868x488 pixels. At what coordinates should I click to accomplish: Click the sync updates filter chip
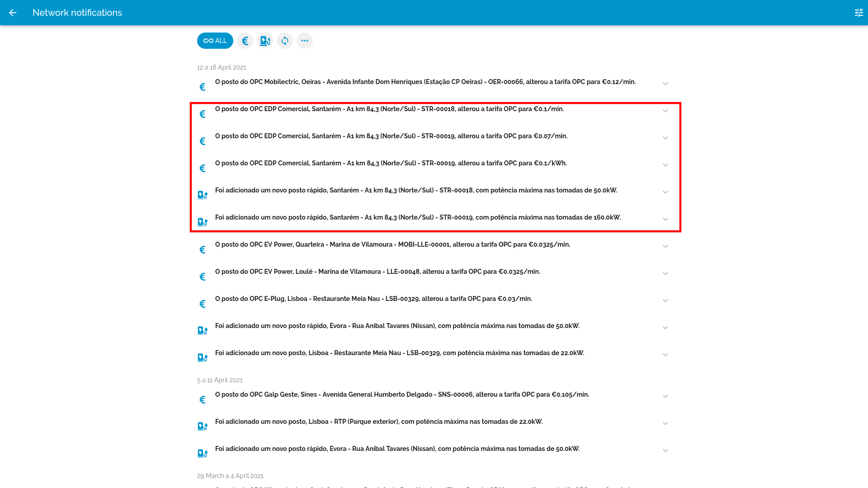point(285,41)
